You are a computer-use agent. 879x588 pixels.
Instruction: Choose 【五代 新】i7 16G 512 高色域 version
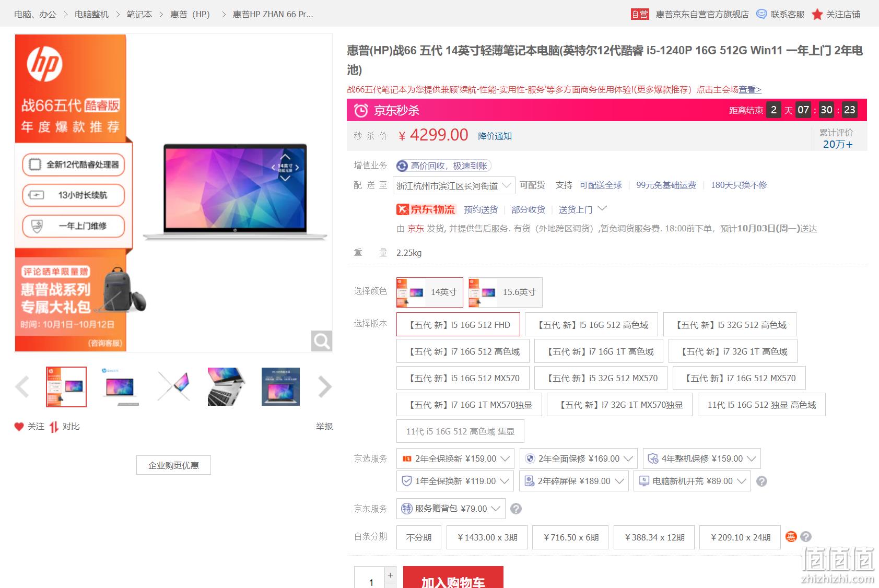463,351
